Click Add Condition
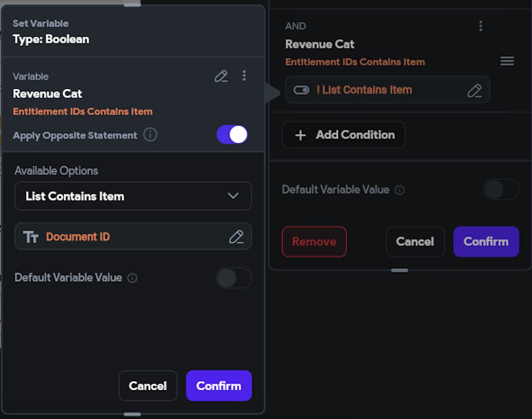The height and width of the screenshot is (419, 532). pyautogui.click(x=343, y=135)
